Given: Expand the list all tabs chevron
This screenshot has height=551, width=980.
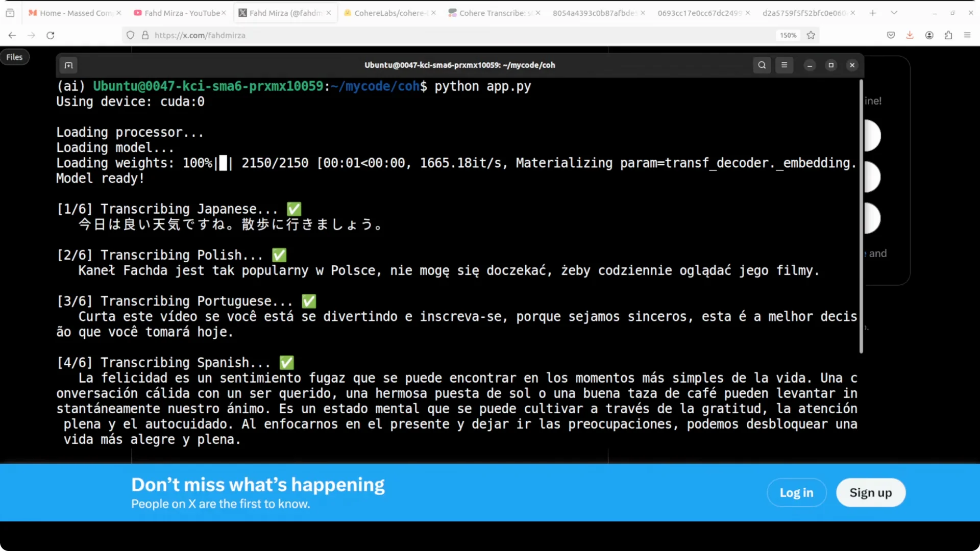Looking at the screenshot, I should (x=894, y=13).
